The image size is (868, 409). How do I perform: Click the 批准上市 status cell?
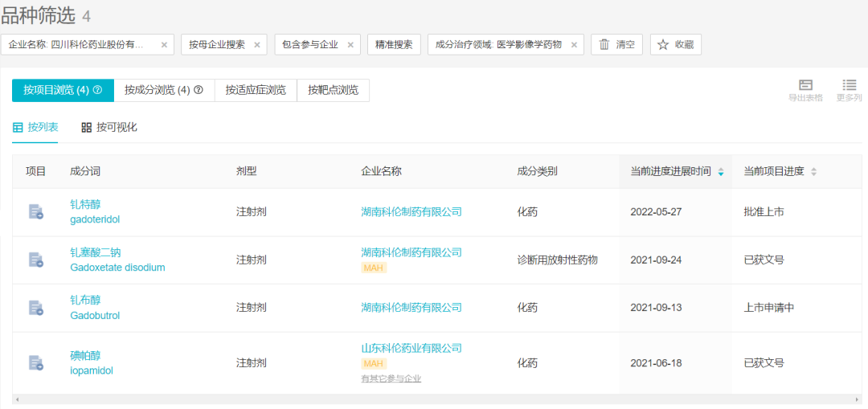[x=764, y=212]
